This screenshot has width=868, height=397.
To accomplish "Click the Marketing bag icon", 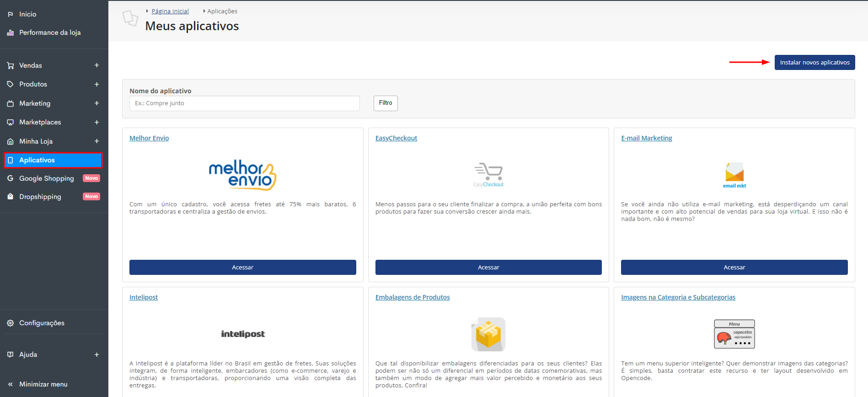I will click(11, 103).
